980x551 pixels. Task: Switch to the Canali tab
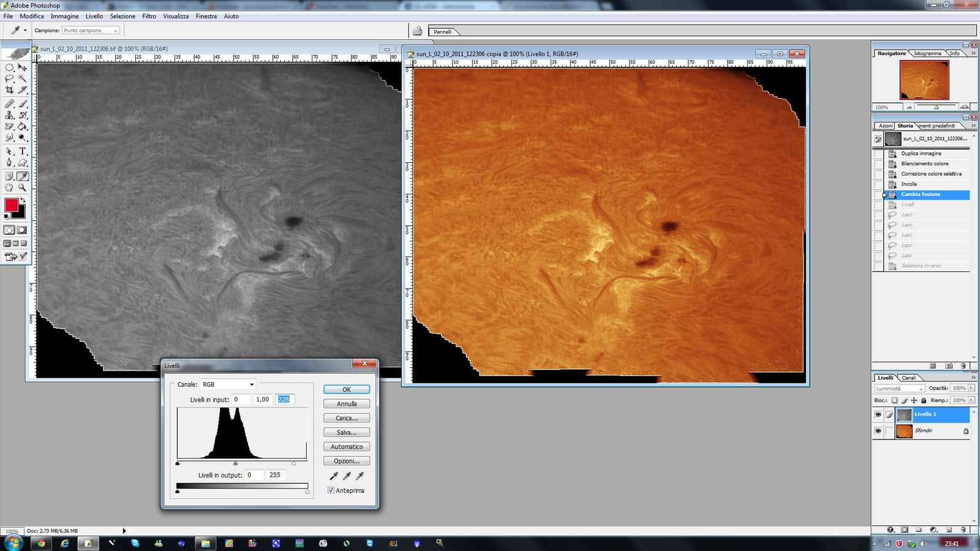[909, 378]
